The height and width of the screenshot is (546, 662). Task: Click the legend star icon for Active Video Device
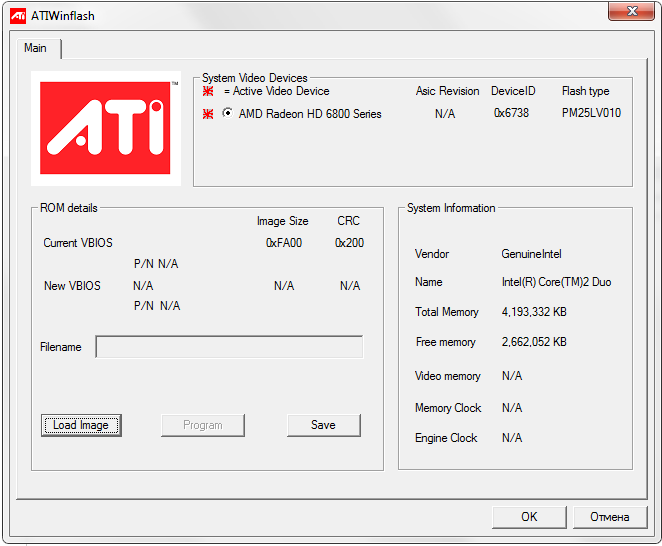click(208, 91)
